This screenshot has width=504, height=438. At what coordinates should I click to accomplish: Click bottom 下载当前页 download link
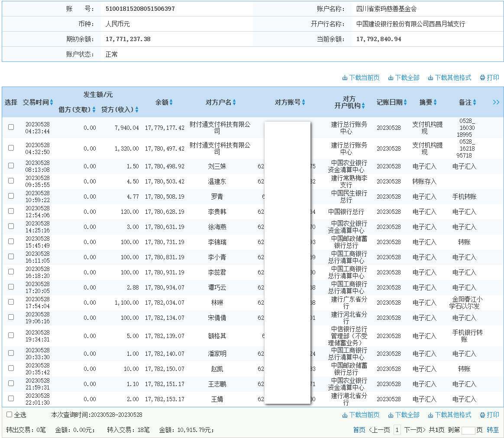[x=361, y=415]
